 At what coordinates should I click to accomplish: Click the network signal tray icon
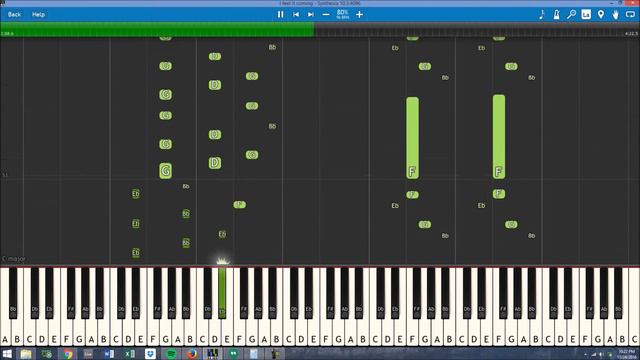[594, 354]
